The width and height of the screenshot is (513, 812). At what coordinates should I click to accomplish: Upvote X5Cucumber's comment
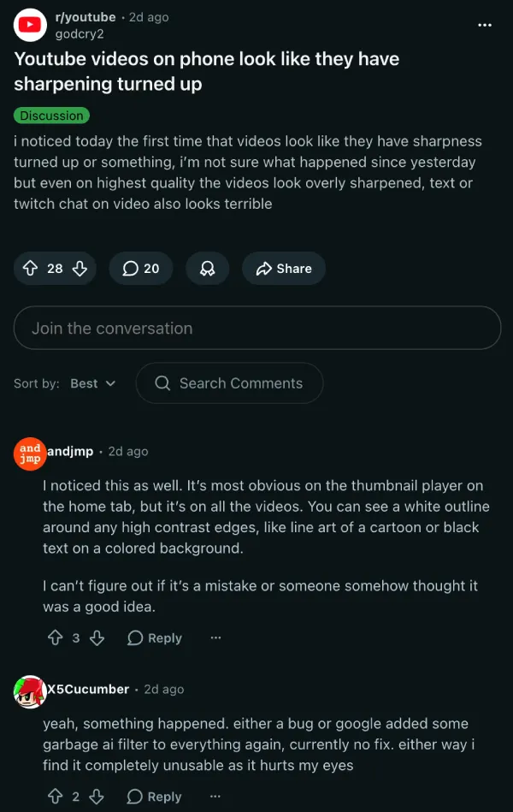point(56,797)
